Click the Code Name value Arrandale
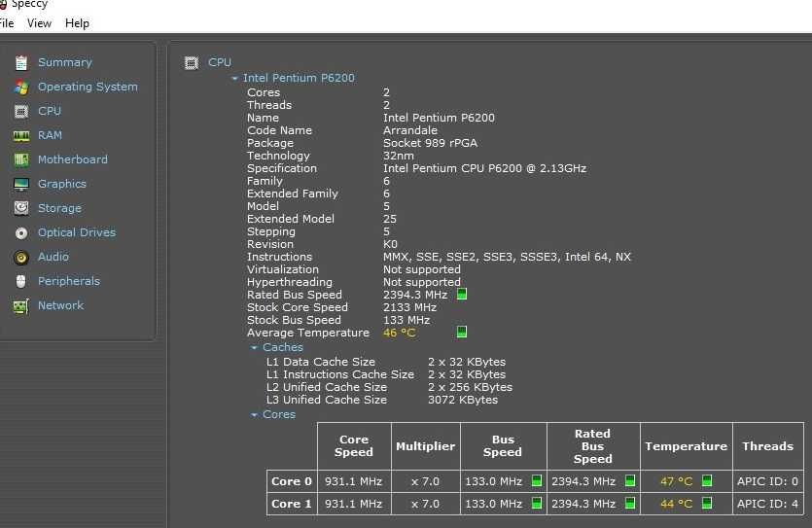The width and height of the screenshot is (812, 528). click(410, 130)
